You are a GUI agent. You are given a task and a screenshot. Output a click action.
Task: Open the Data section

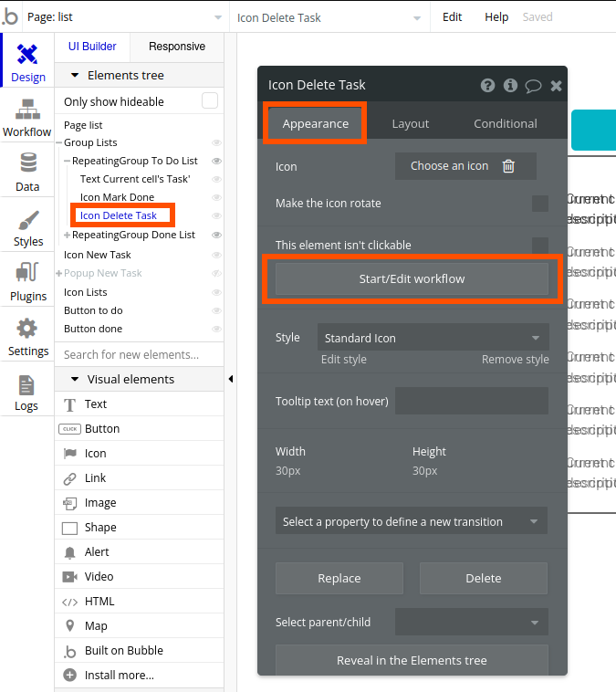27,172
